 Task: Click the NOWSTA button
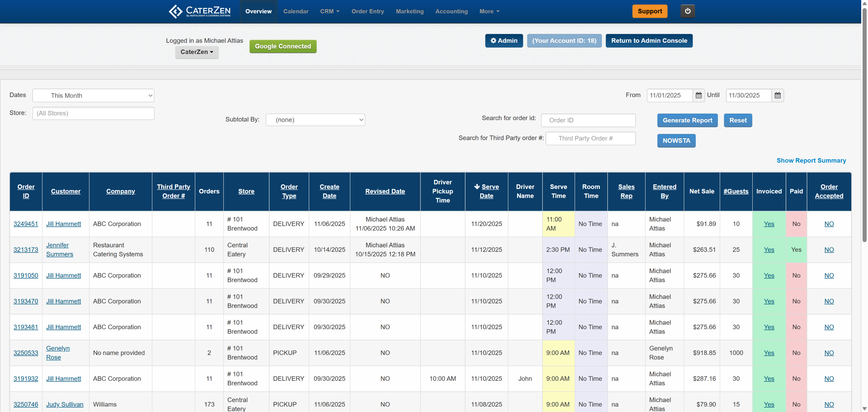[x=676, y=141]
